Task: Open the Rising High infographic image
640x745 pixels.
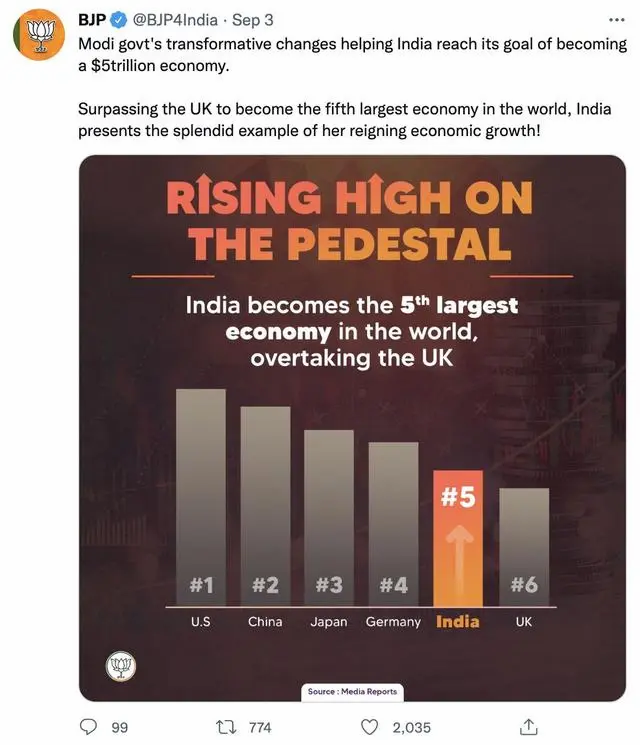Action: 352,428
